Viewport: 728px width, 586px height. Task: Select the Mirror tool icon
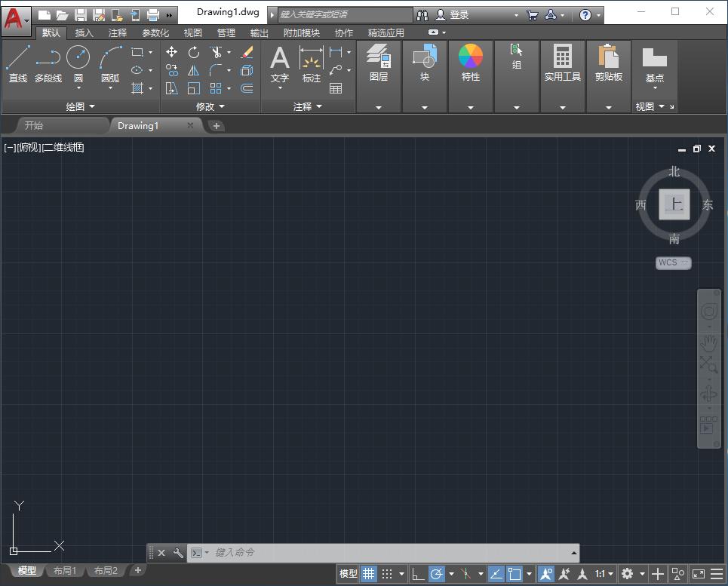194,70
